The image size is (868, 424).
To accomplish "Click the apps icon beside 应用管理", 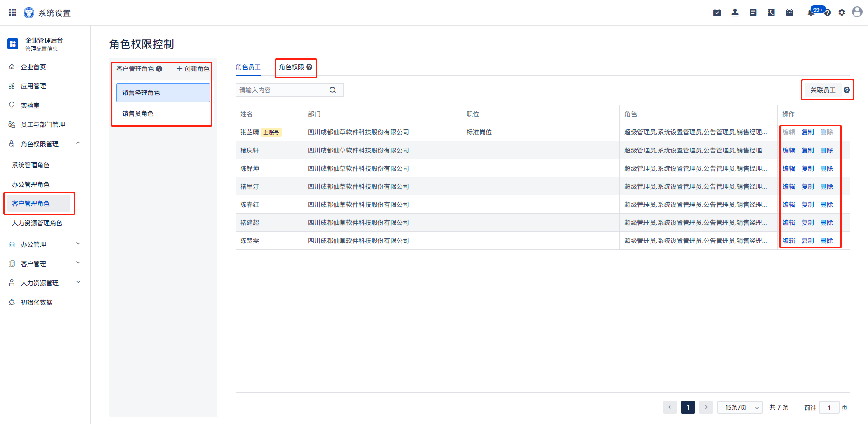I will click(12, 86).
